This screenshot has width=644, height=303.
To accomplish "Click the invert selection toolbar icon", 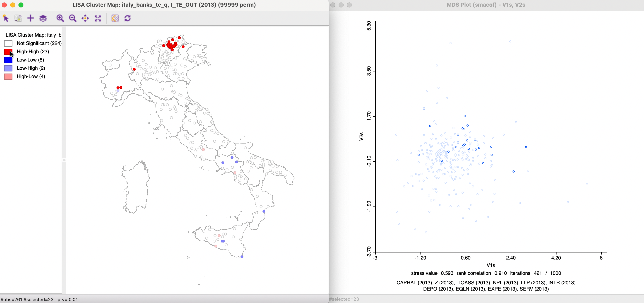I will 18,18.
